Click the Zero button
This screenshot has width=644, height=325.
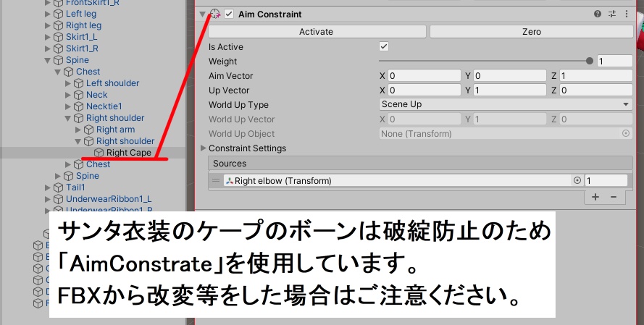coord(532,32)
